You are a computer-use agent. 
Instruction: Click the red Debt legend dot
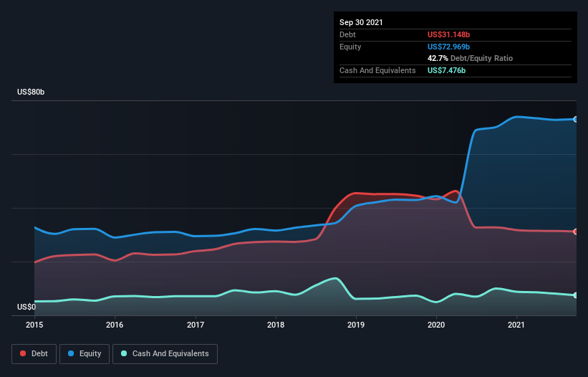click(x=23, y=353)
